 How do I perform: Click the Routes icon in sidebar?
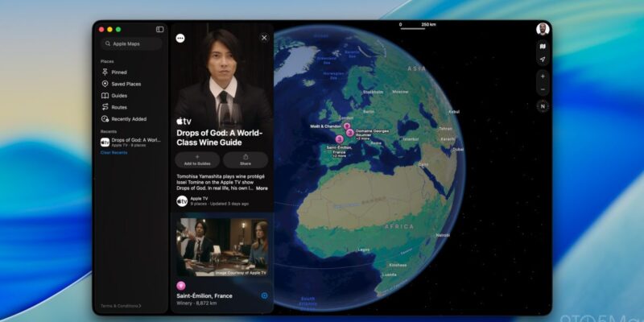[x=105, y=107]
